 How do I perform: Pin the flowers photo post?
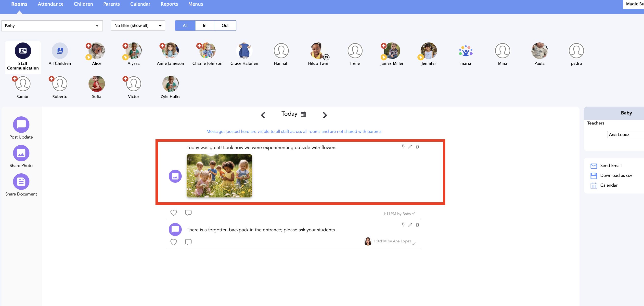[403, 146]
